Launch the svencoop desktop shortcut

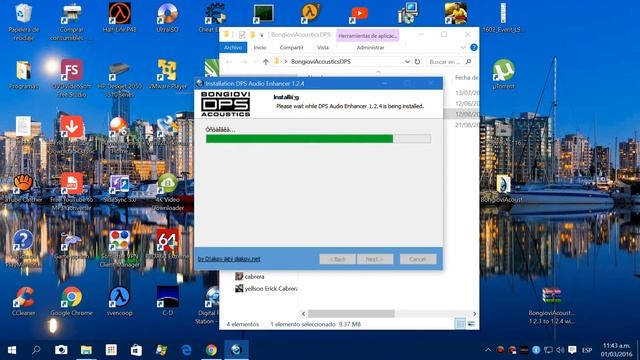point(119,301)
